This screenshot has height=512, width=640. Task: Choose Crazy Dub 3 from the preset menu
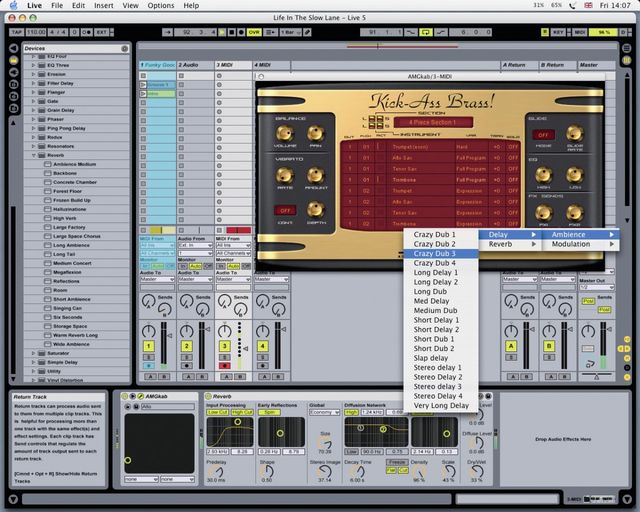441,254
